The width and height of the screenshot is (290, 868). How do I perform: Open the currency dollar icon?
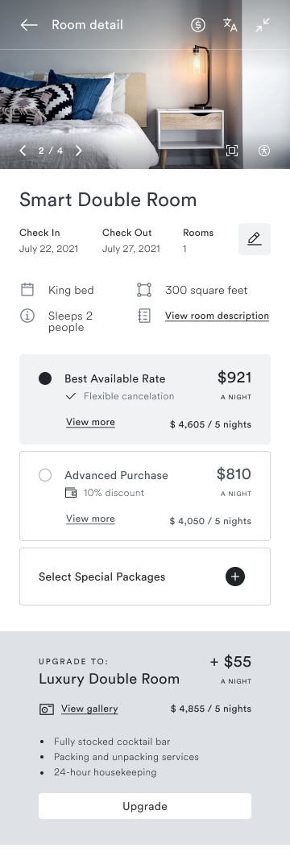pyautogui.click(x=197, y=25)
